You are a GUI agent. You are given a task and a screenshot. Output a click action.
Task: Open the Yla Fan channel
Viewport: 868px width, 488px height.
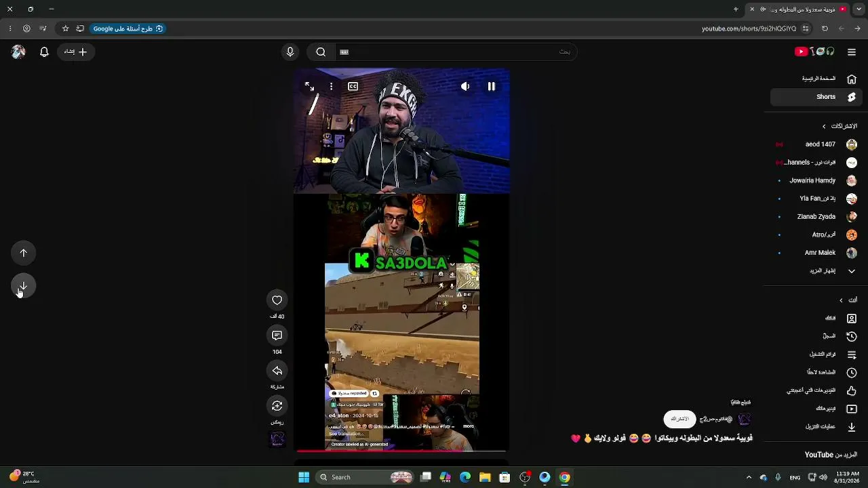click(x=816, y=199)
